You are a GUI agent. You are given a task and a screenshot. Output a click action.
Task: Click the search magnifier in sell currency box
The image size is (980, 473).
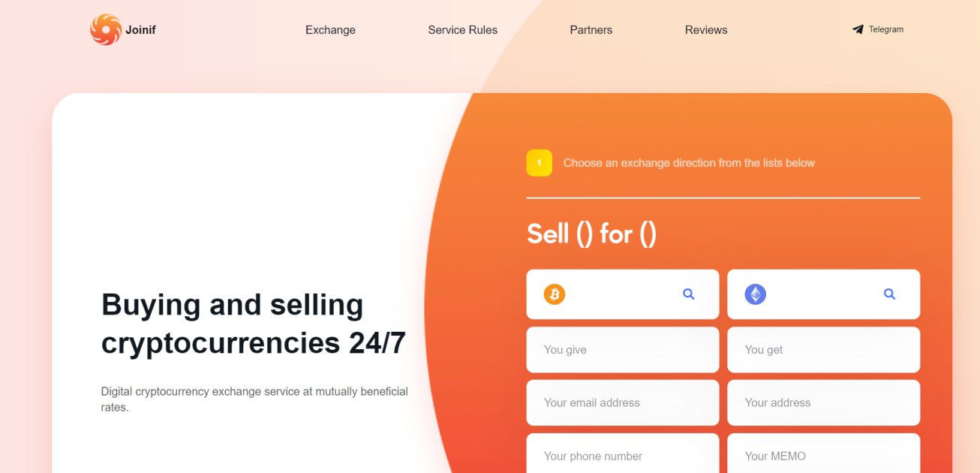point(688,294)
